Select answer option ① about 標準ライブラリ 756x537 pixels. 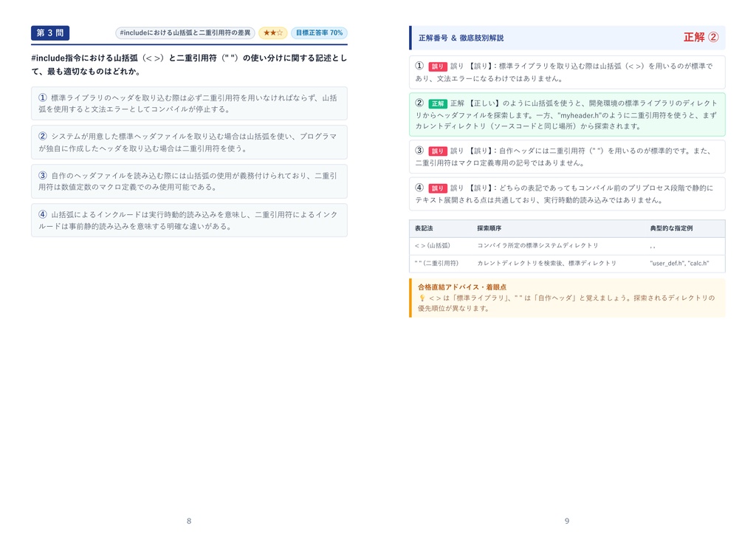[189, 103]
